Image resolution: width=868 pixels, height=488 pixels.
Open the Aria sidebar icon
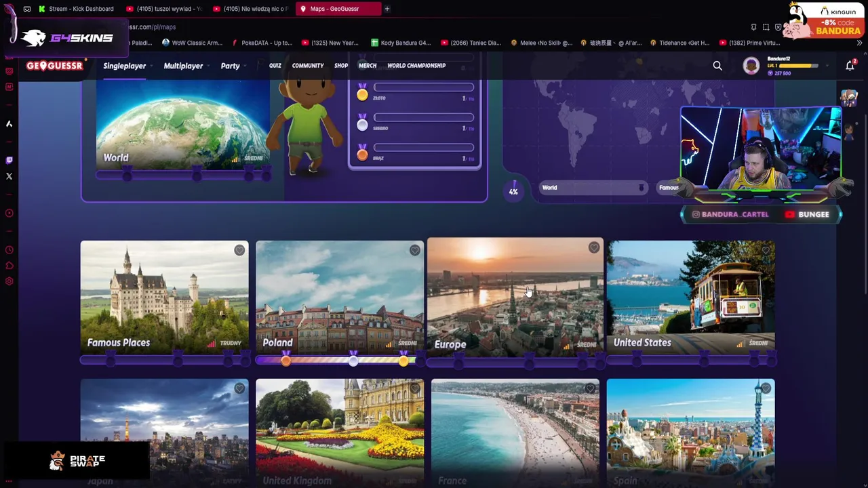[x=9, y=124]
